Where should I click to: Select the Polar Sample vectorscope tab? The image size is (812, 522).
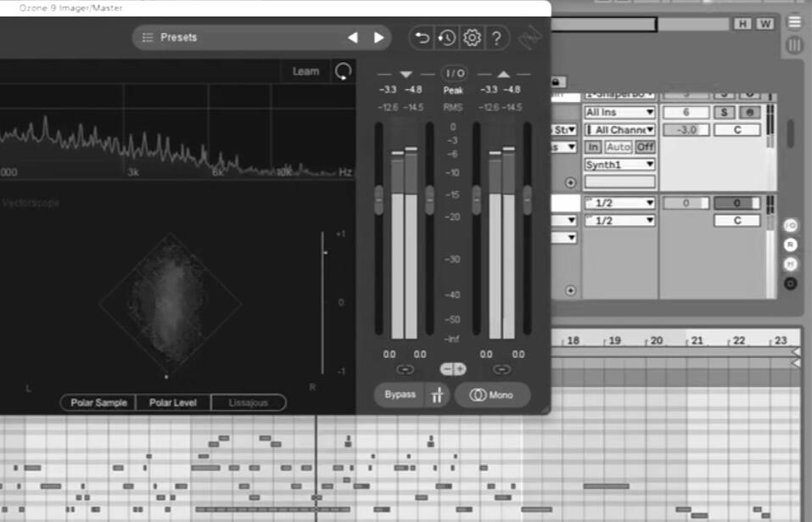[98, 402]
